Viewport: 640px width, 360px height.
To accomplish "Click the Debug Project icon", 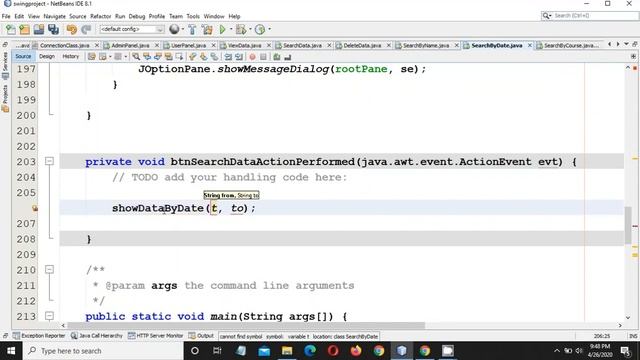I will point(241,29).
